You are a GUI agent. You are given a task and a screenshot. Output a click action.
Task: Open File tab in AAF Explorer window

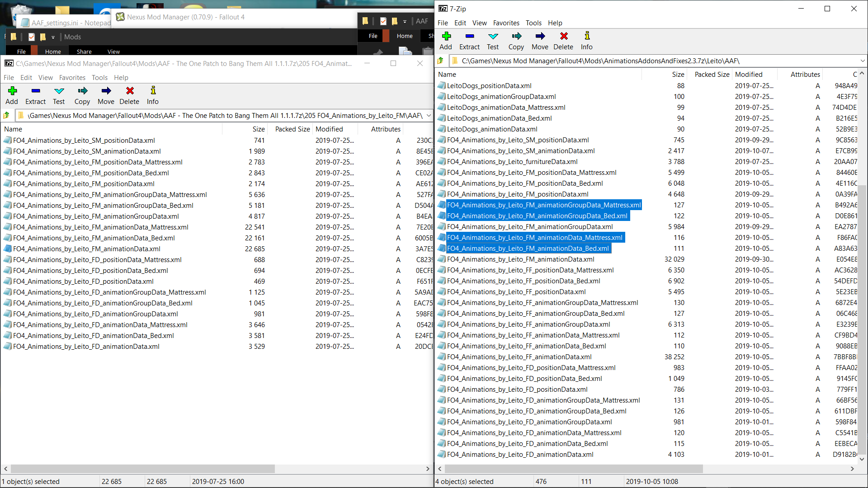coord(373,36)
